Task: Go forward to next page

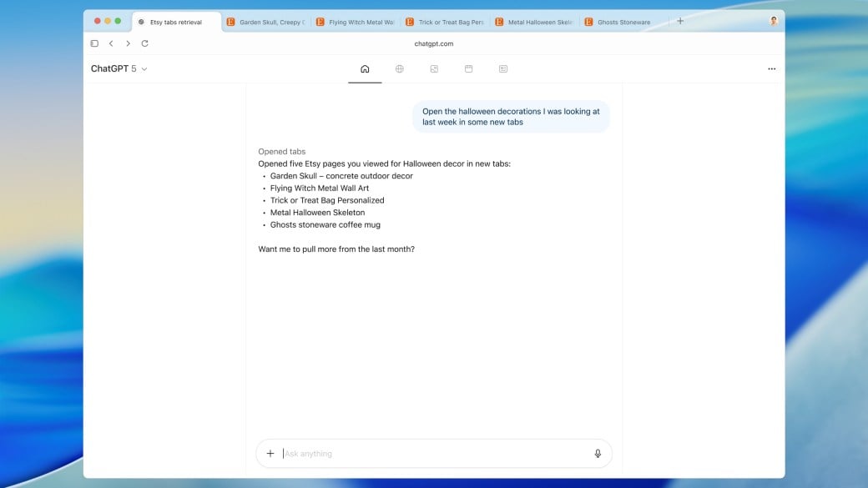Action: click(x=128, y=43)
